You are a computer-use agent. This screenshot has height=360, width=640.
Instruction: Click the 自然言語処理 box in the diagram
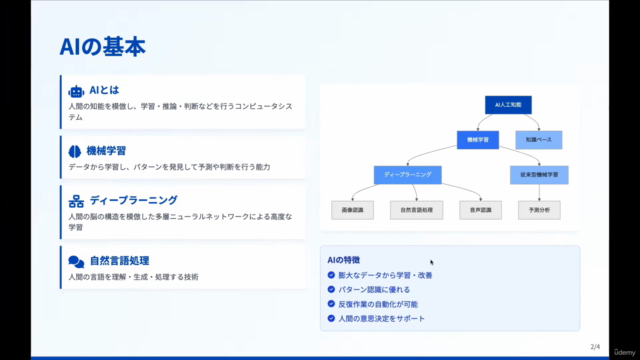tap(416, 210)
